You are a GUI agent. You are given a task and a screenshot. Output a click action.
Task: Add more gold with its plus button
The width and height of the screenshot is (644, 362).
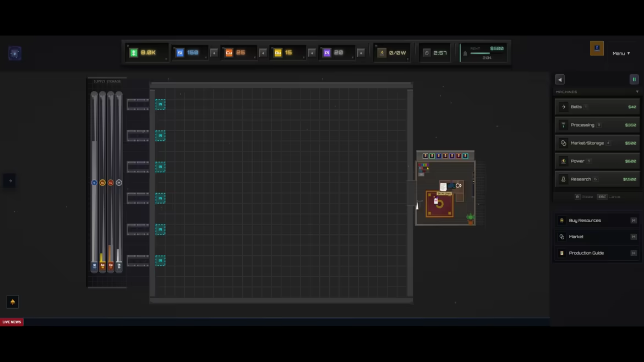tap(312, 53)
